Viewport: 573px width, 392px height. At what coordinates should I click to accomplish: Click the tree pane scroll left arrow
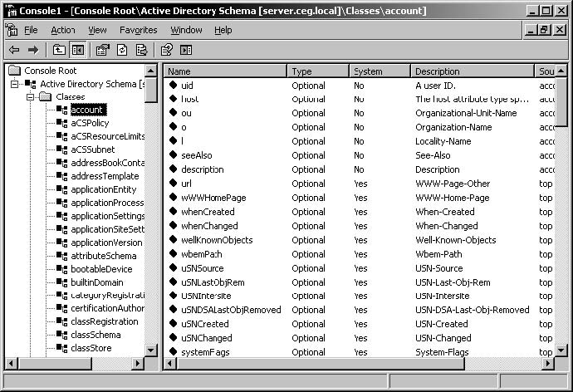tap(11, 363)
